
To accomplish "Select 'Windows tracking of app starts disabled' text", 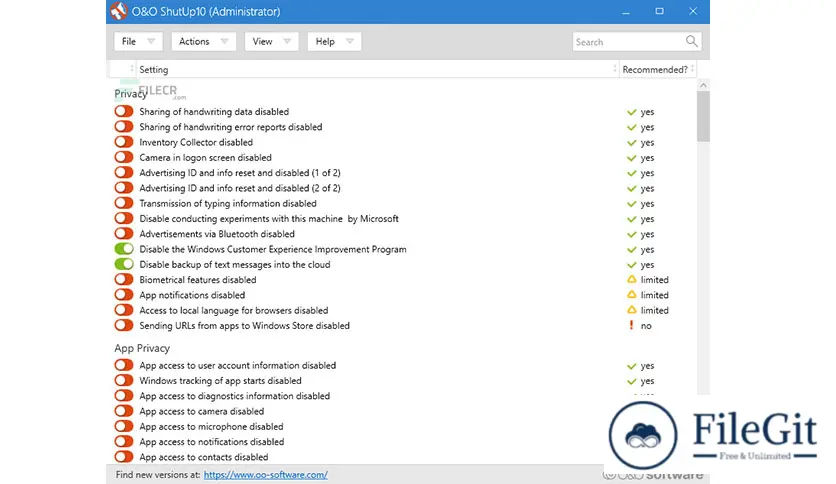I will (220, 381).
